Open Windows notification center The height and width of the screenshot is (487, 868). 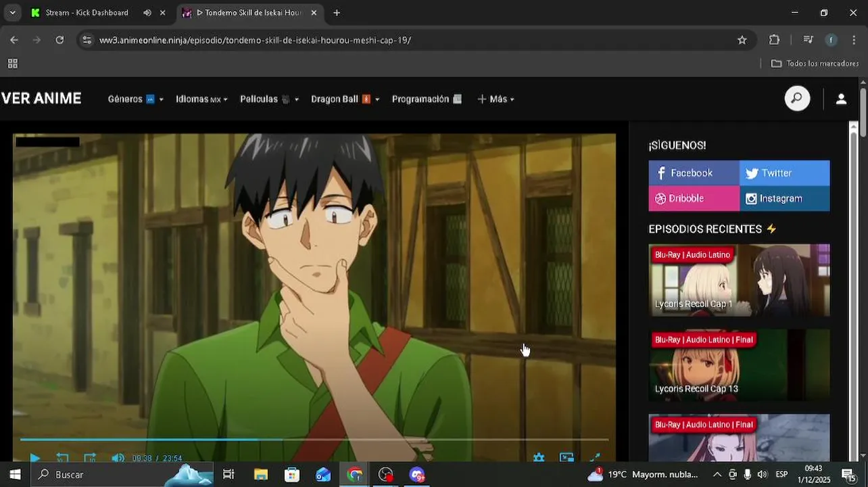(x=848, y=475)
